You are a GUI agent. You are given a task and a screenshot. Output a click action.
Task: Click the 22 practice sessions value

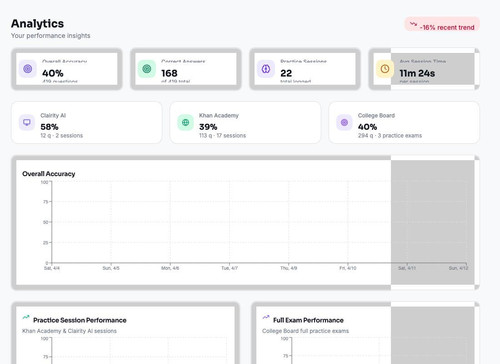tap(286, 73)
